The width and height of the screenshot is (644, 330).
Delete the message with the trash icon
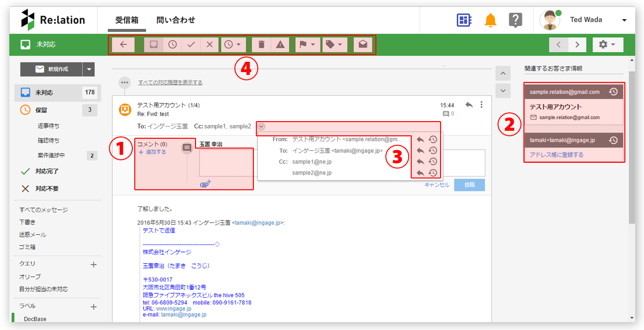[x=262, y=44]
